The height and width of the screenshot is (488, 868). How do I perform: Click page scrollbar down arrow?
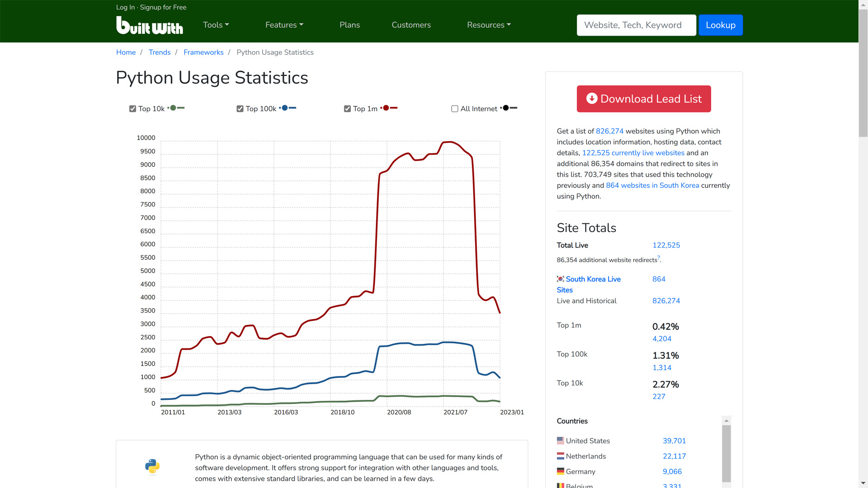tap(863, 483)
